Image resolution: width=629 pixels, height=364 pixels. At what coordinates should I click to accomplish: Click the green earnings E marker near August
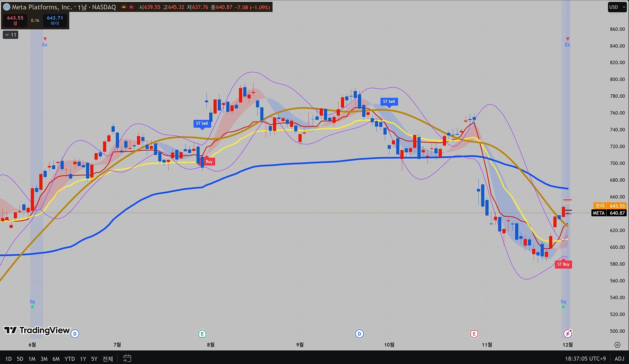tap(202, 334)
